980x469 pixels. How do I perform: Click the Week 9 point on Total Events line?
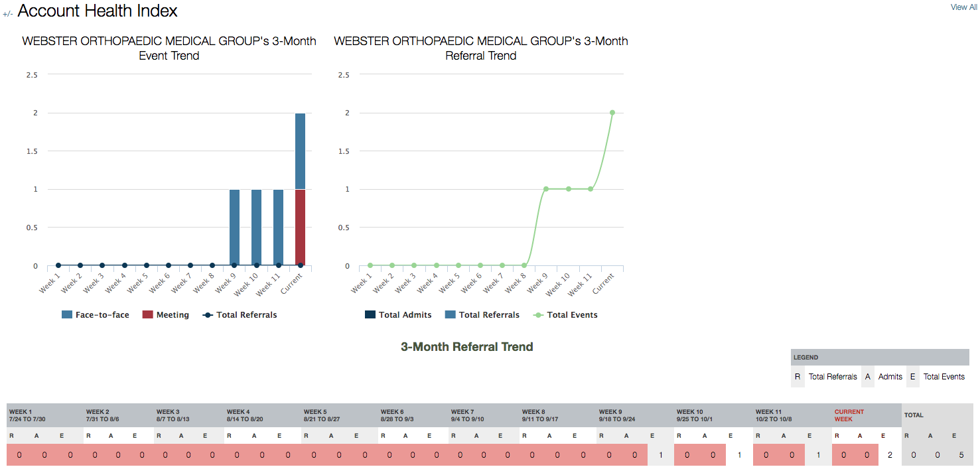point(546,189)
